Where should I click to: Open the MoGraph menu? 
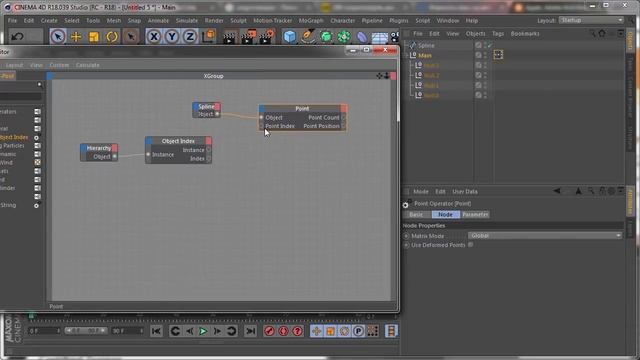(311, 20)
